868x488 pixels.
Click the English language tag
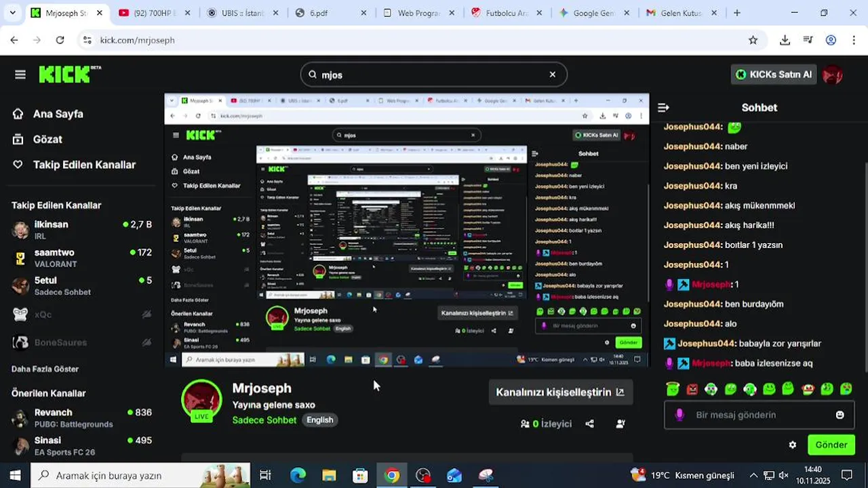pos(319,420)
